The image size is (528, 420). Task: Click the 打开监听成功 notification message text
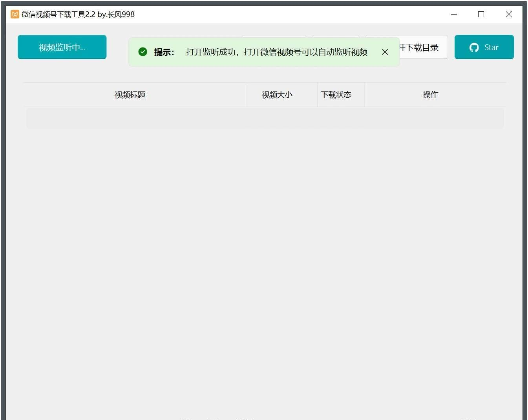[276, 52]
